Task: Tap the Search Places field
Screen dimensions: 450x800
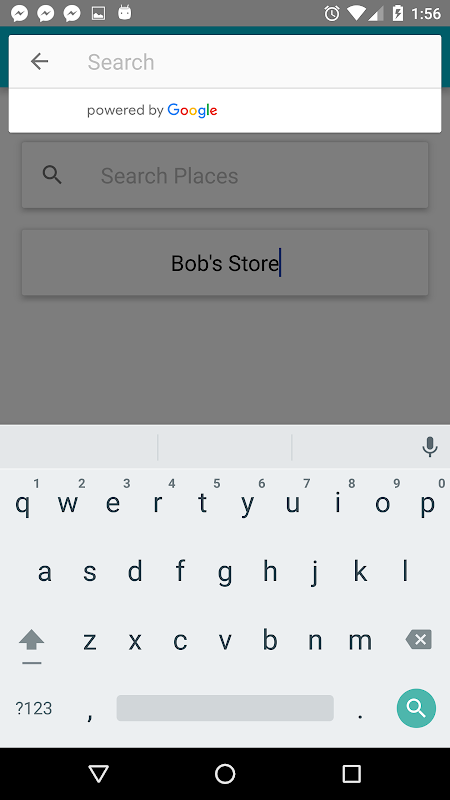Action: click(x=224, y=175)
